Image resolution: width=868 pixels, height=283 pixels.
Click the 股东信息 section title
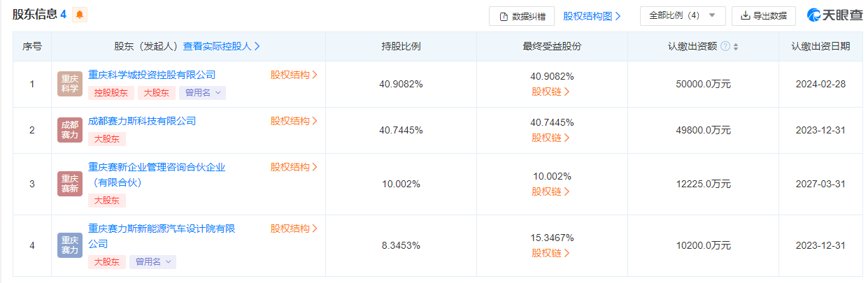[34, 15]
